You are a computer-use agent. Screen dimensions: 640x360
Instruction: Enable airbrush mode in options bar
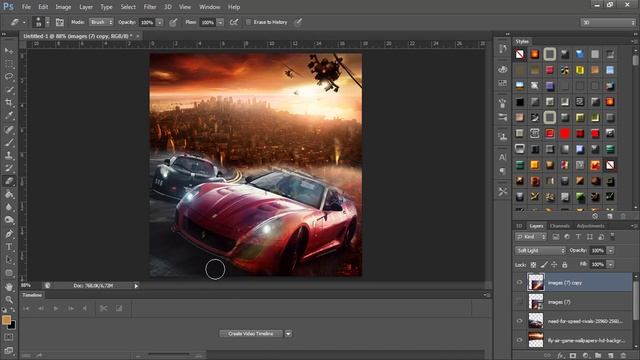pos(233,22)
